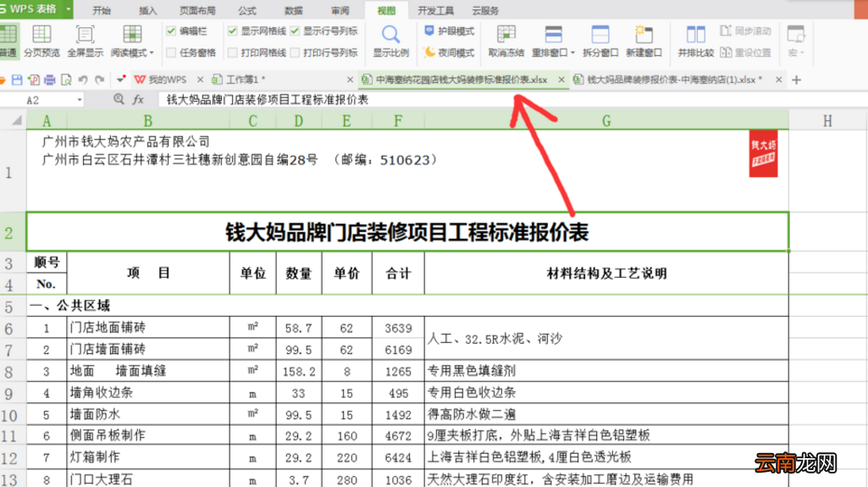Check Print Row/Column Headers (打印行号列标)
868x487 pixels.
click(295, 53)
